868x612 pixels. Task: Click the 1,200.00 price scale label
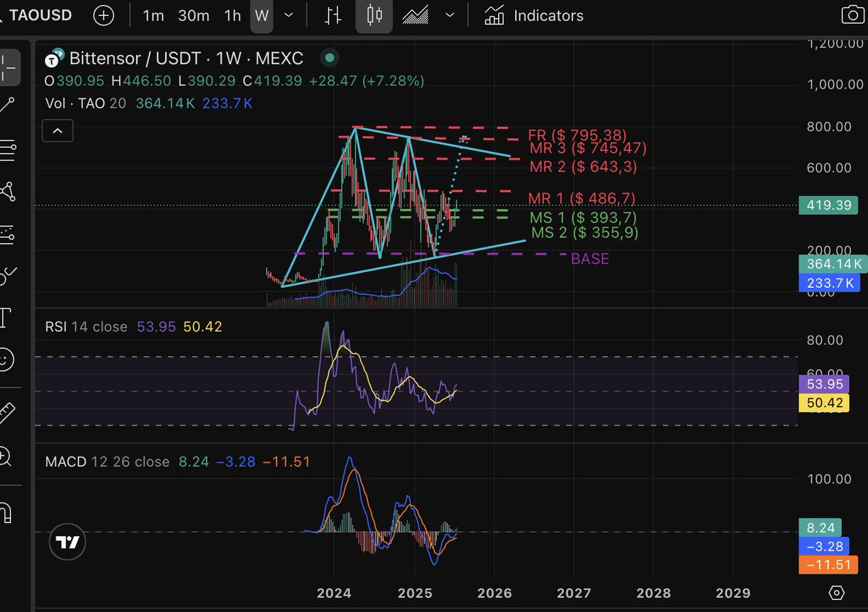click(835, 43)
